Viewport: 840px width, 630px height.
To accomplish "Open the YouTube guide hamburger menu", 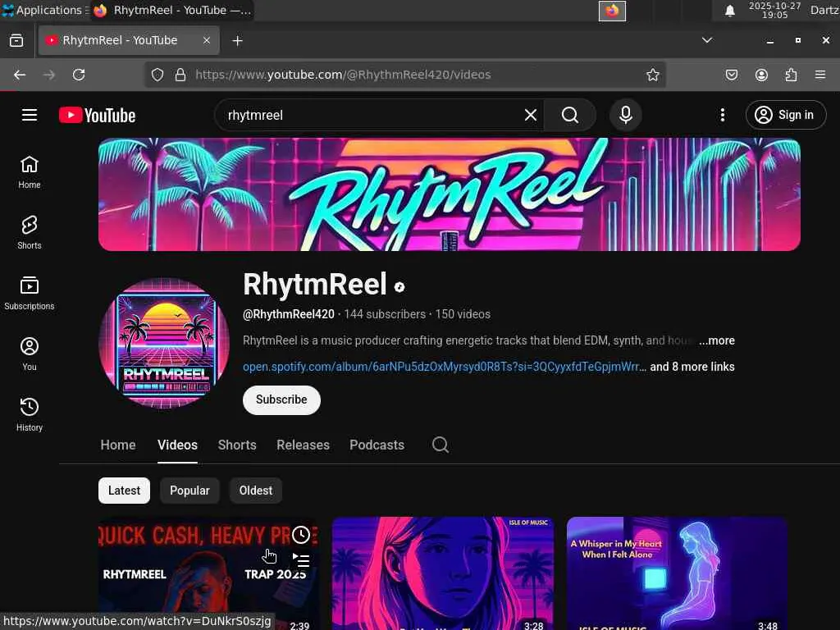I will pyautogui.click(x=30, y=115).
